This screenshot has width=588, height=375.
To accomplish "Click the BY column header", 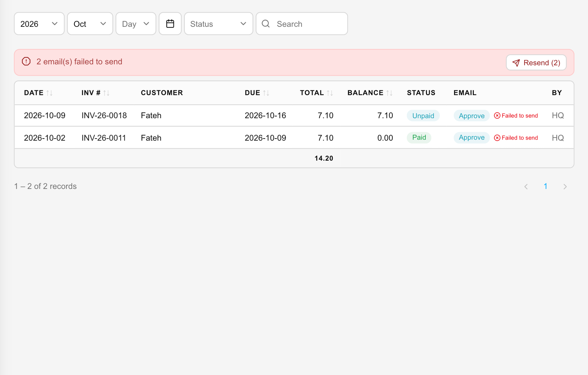I will coord(557,93).
